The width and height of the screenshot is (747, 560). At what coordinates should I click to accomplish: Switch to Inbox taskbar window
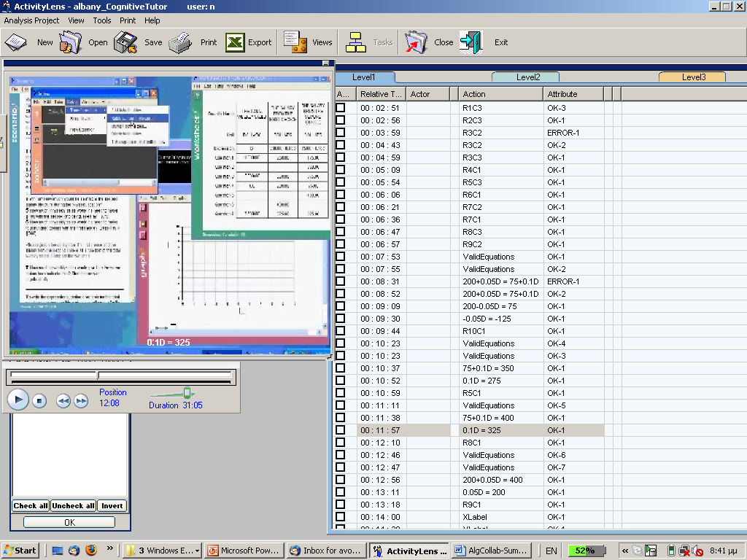tap(328, 551)
